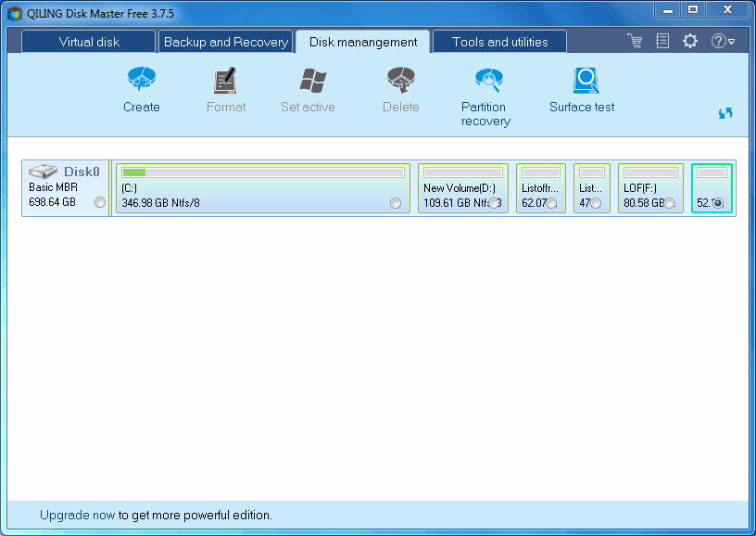Select the (C:) partition radio button
The height and width of the screenshot is (536, 756).
396,203
